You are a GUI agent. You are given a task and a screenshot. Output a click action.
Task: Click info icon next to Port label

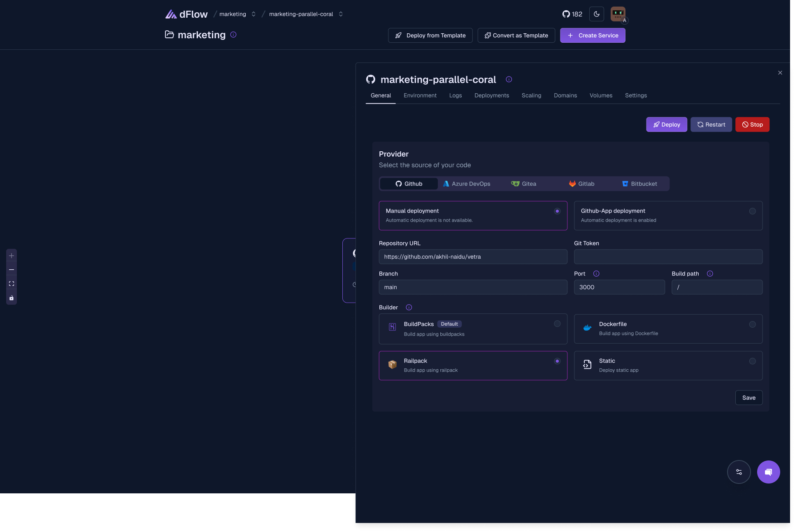pyautogui.click(x=596, y=274)
